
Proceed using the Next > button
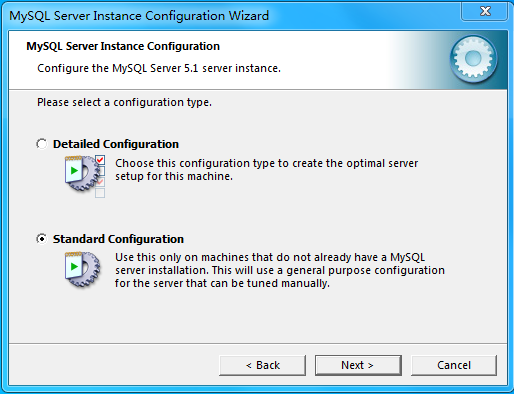(x=358, y=365)
